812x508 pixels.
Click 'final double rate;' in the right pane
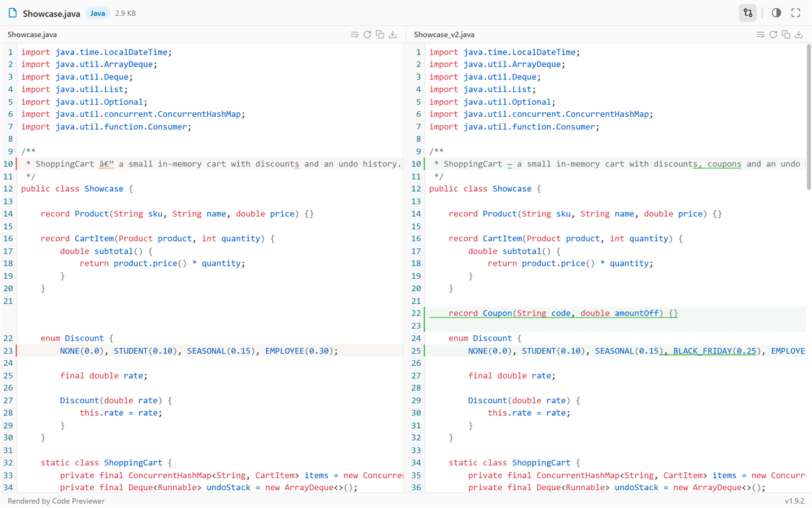(512, 375)
